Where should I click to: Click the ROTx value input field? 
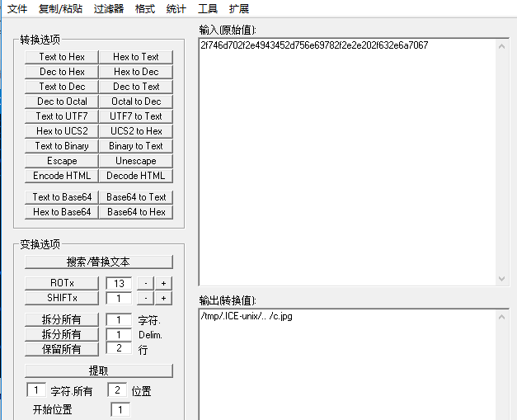click(x=118, y=283)
